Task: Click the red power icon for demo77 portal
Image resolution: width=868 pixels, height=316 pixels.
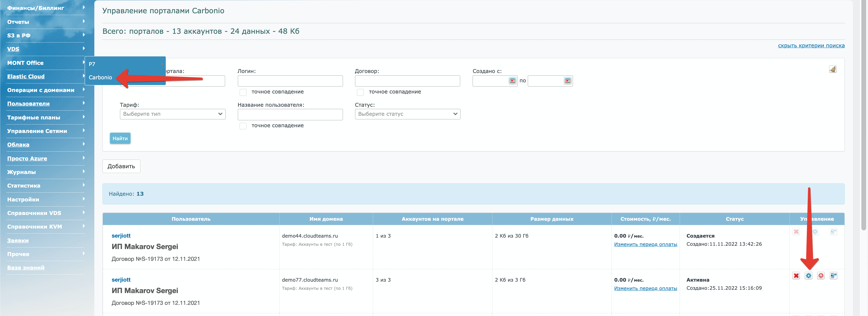Action: click(821, 276)
